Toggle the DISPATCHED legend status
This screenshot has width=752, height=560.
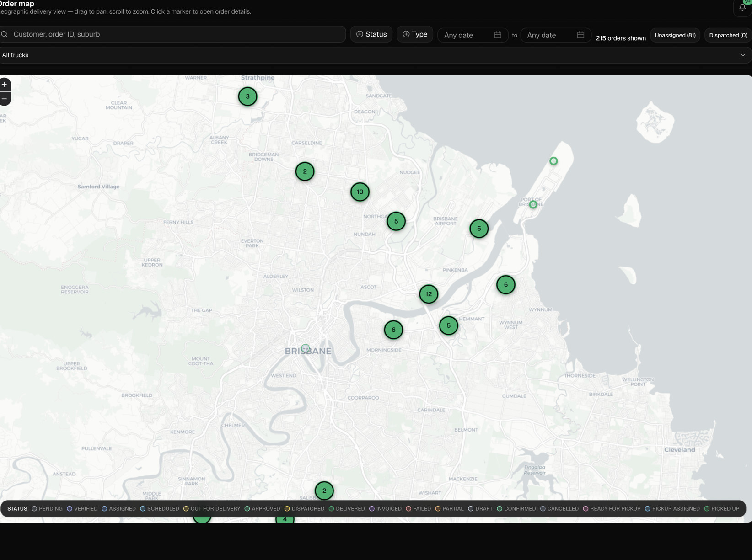coord(305,509)
